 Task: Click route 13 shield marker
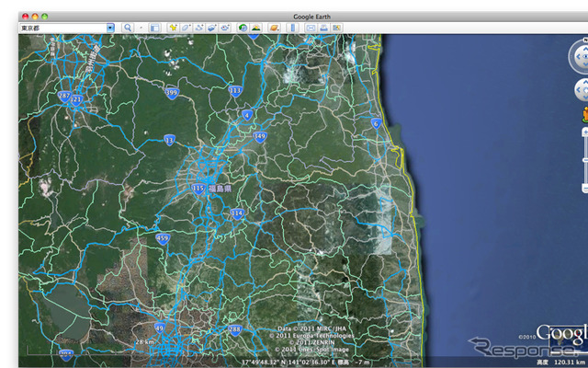point(169,141)
